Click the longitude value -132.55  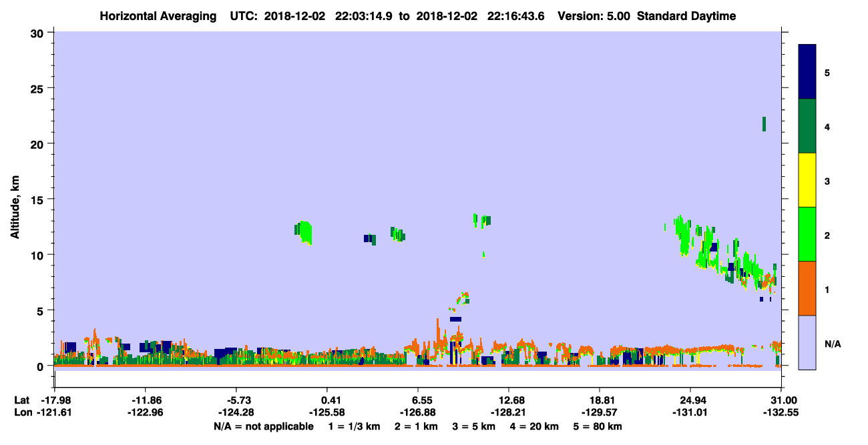781,412
